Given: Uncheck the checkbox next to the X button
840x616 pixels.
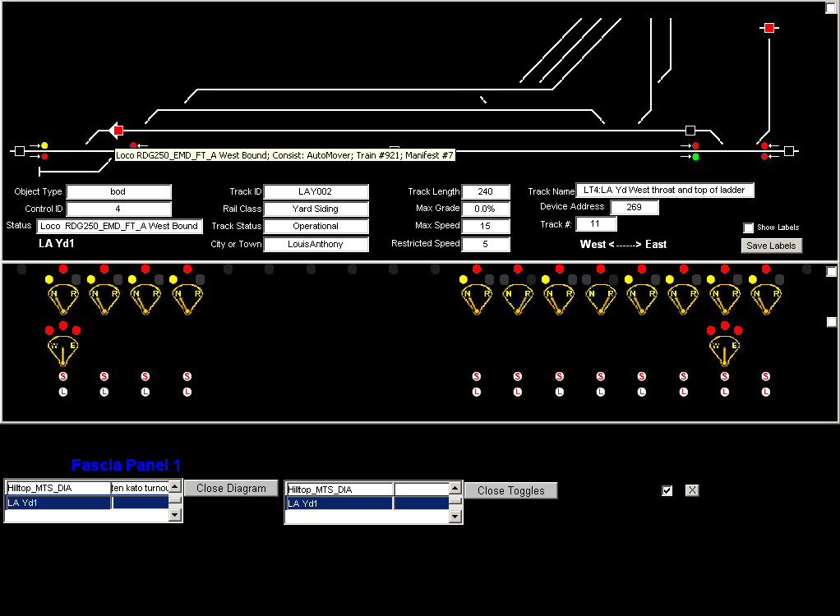Looking at the screenshot, I should click(667, 490).
